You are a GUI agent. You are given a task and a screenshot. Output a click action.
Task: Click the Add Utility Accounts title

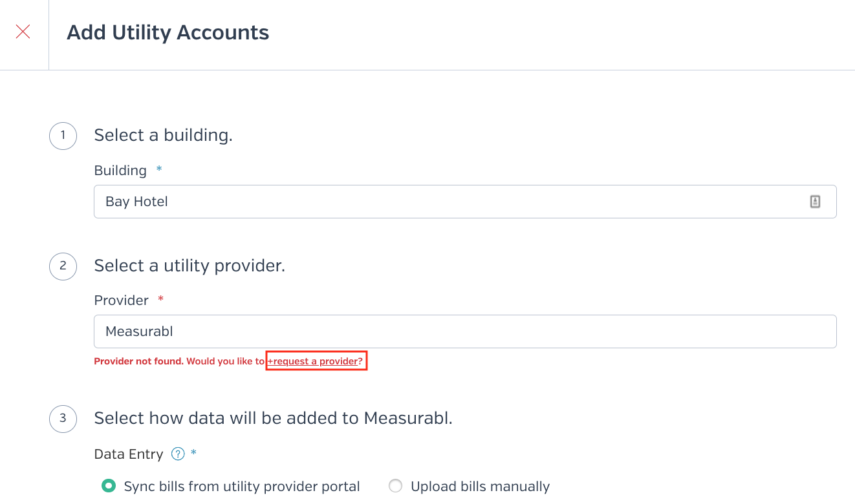click(x=168, y=32)
